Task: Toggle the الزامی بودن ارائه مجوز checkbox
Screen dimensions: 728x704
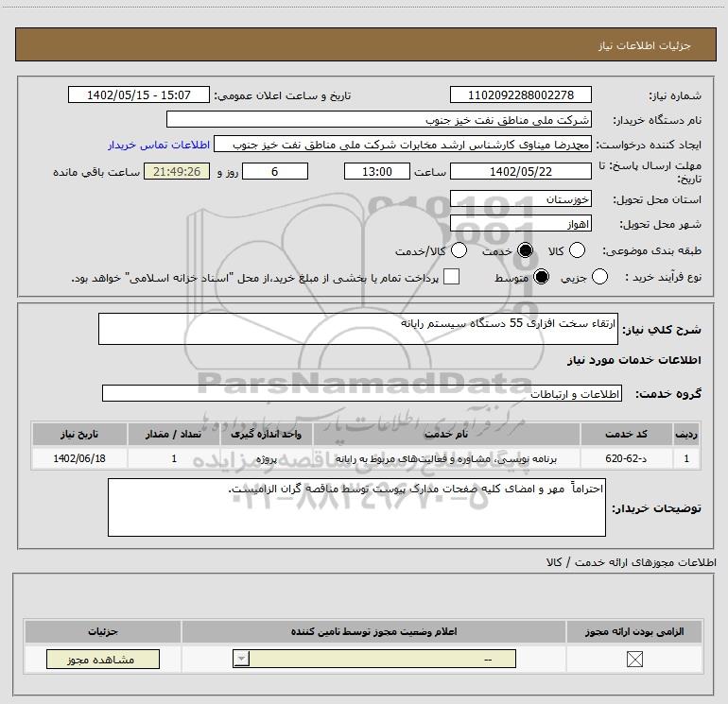Action: point(634,659)
